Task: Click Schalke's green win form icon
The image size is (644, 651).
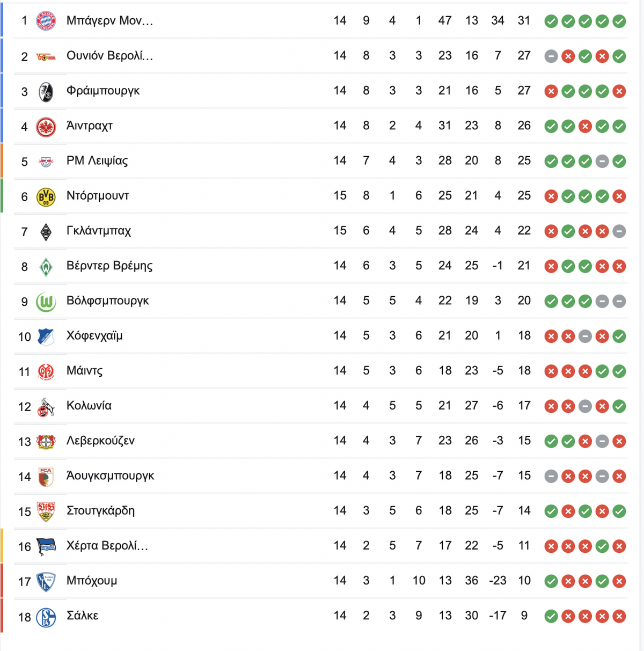Action: coord(551,616)
